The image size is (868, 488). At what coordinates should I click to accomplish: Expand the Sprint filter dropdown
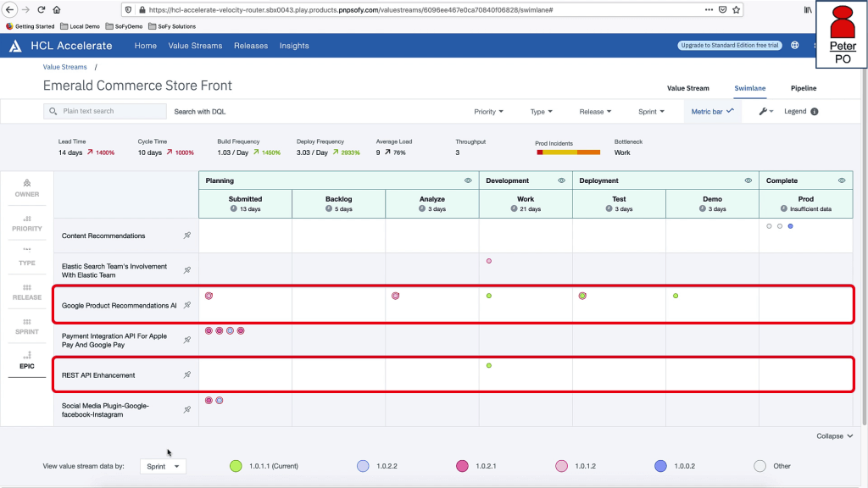click(651, 111)
